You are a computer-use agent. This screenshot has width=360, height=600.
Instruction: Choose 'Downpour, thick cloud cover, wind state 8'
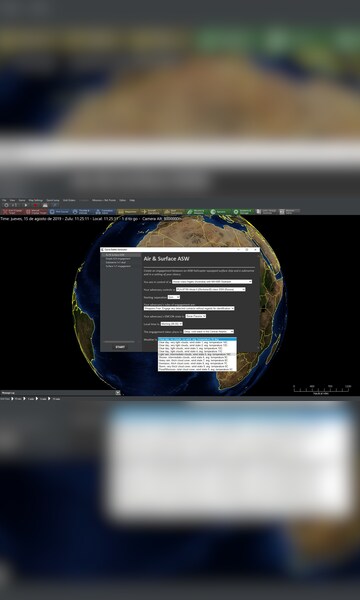197,363
